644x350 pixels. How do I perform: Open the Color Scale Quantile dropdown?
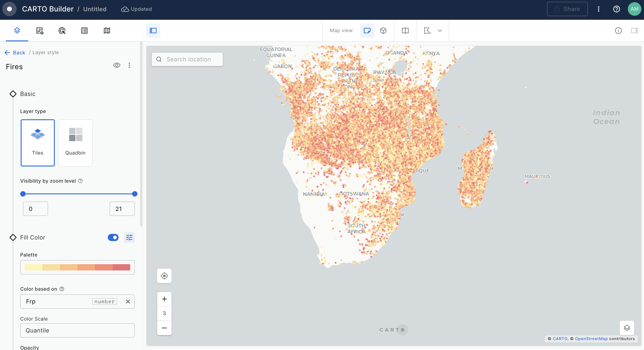pos(77,330)
